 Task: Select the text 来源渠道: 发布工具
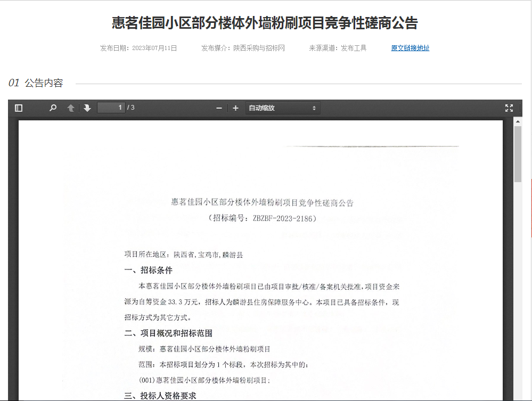[338, 48]
